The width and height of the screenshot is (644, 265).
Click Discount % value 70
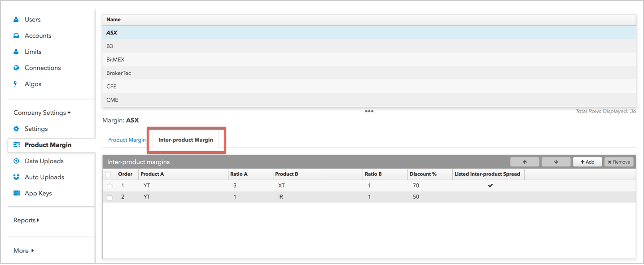416,185
